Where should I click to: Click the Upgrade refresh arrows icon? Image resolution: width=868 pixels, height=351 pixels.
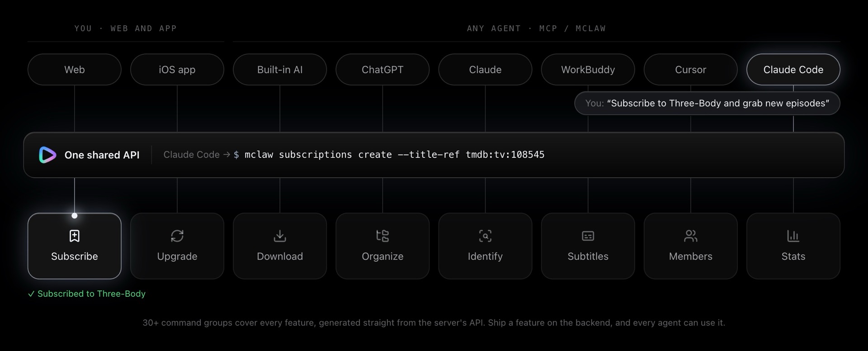pyautogui.click(x=177, y=236)
